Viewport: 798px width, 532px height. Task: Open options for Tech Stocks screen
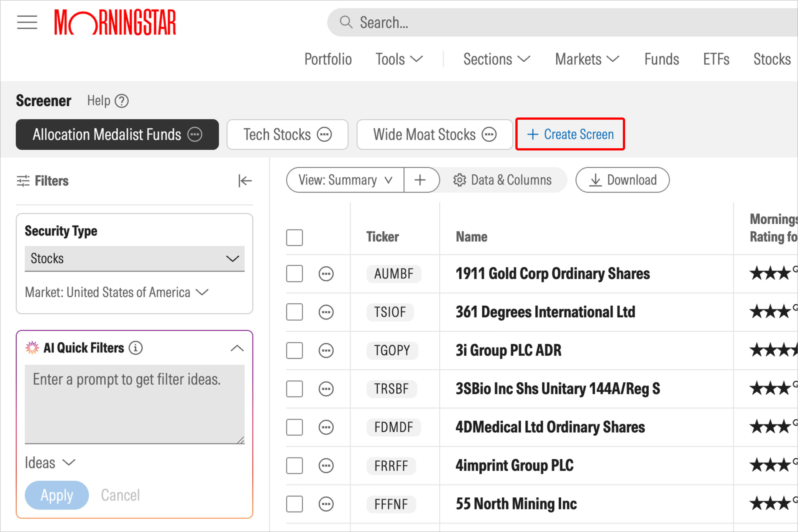coord(324,135)
